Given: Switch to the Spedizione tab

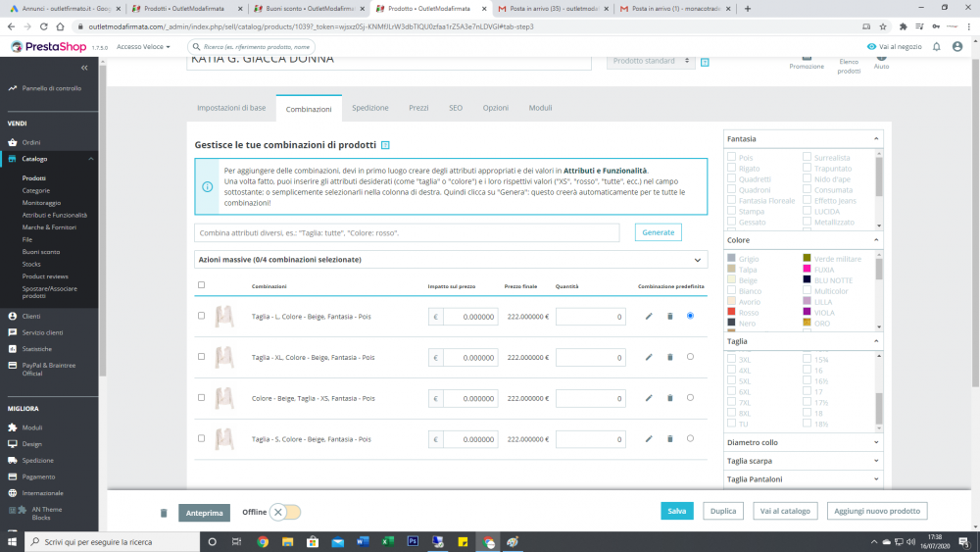Looking at the screenshot, I should pyautogui.click(x=370, y=108).
